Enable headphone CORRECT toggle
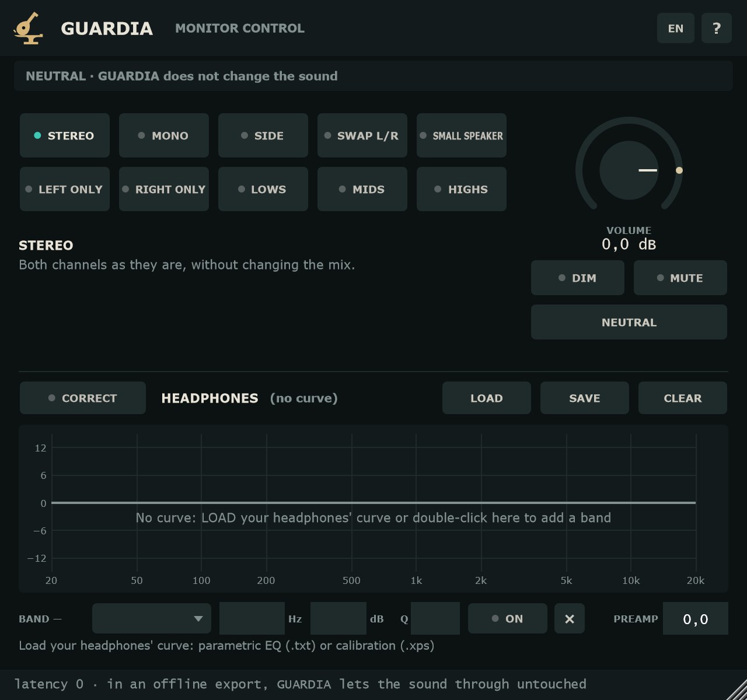This screenshot has height=700, width=747. (83, 398)
